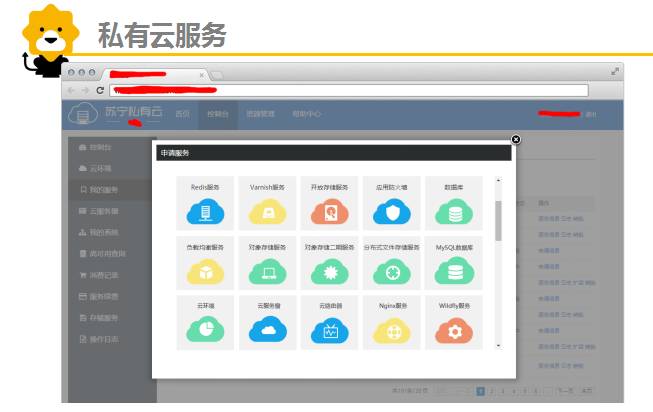The height and width of the screenshot is (412, 653).
Task: Choose the Nginx服务 globe icon
Action: pyautogui.click(x=391, y=330)
